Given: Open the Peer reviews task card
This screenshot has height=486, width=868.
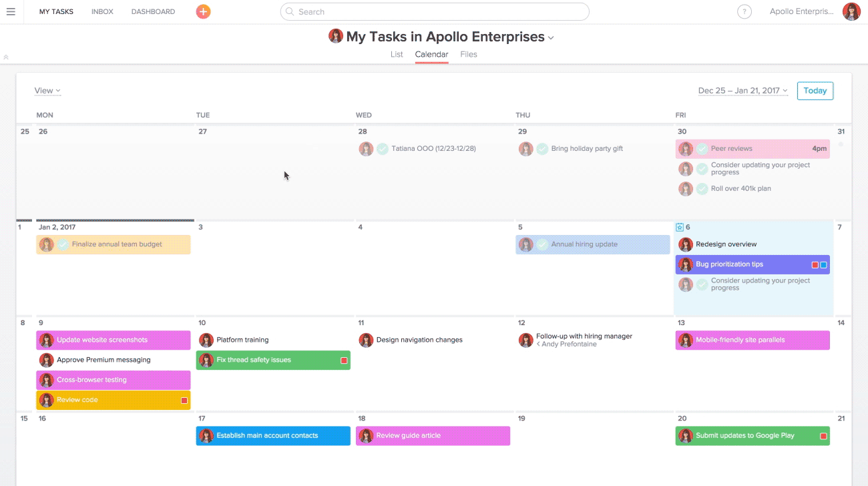Looking at the screenshot, I should [x=752, y=149].
